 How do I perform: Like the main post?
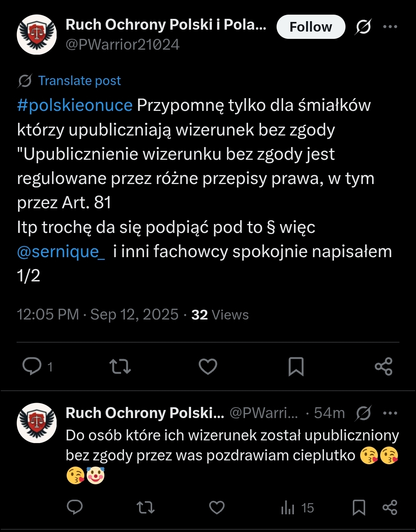[x=208, y=366]
